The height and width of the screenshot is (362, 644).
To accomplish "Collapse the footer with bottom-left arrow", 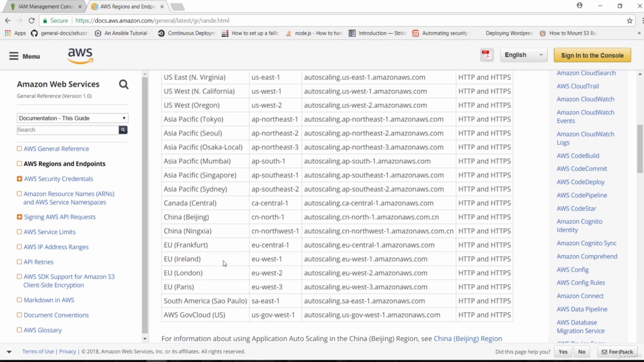I will coord(9,351).
